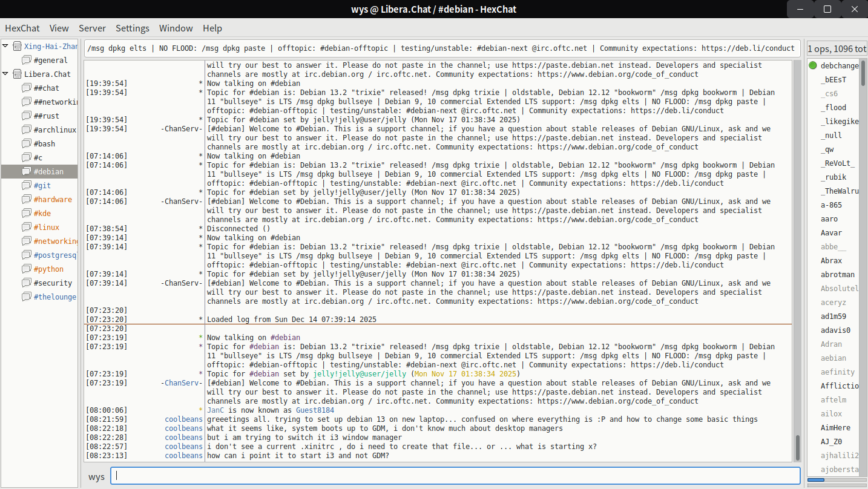Collapse the Libera.Chat server tree
Screen dimensions: 868x489
coord(5,74)
